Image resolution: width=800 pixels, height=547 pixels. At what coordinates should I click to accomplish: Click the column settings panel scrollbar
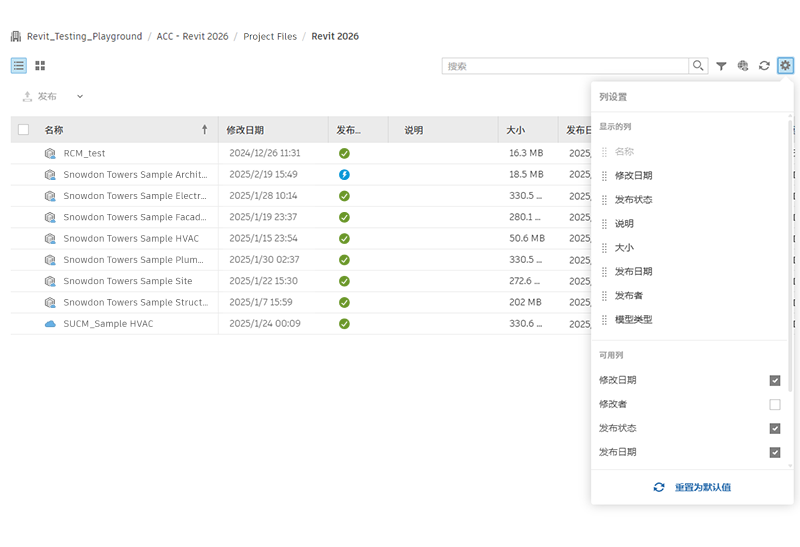790,255
